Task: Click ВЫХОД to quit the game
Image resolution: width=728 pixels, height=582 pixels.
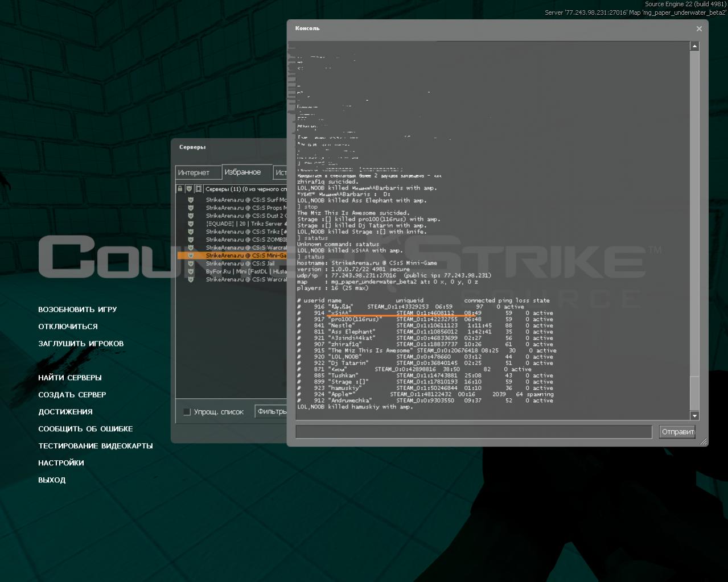Action: tap(52, 480)
